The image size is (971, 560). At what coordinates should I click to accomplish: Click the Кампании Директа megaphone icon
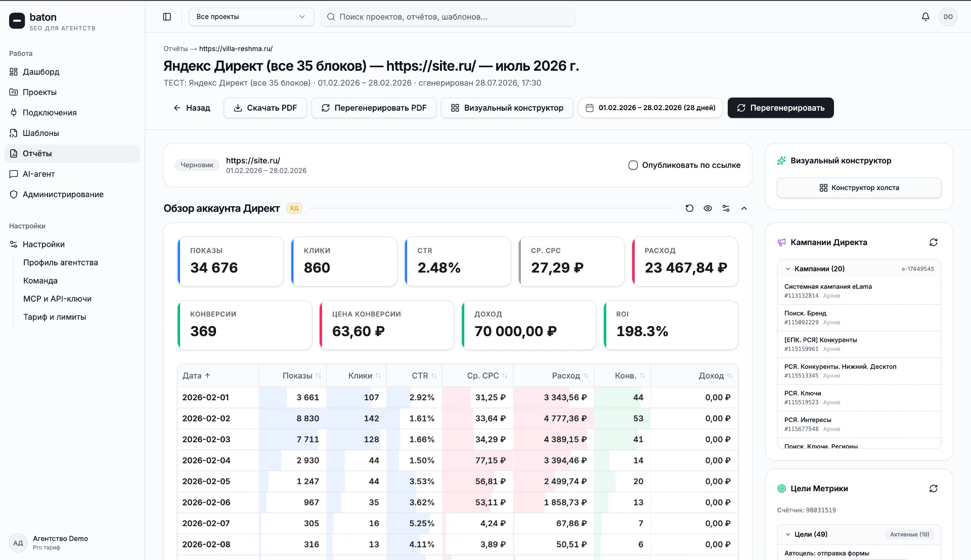[781, 243]
